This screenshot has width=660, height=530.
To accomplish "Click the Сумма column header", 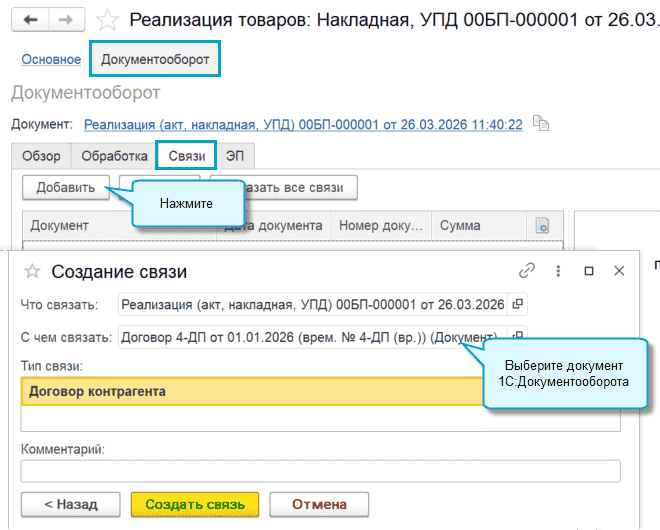I will coord(479,226).
